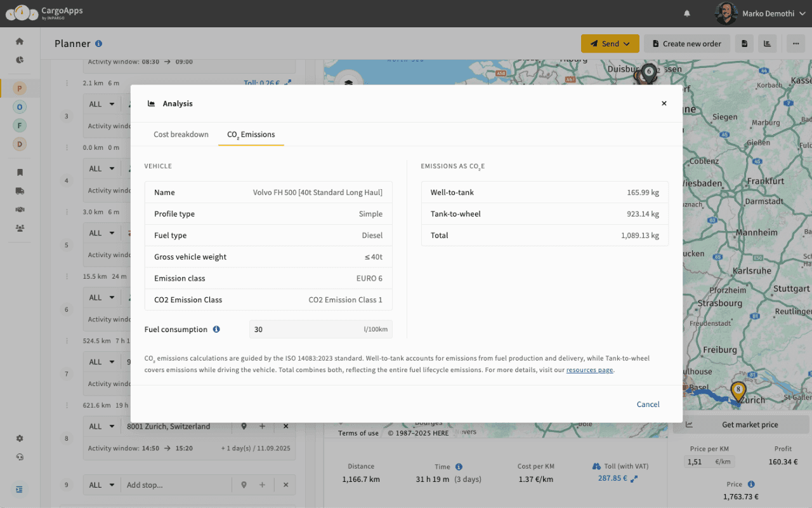This screenshot has height=508, width=812.
Task: Click the document export icon near Send
Action: point(744,43)
